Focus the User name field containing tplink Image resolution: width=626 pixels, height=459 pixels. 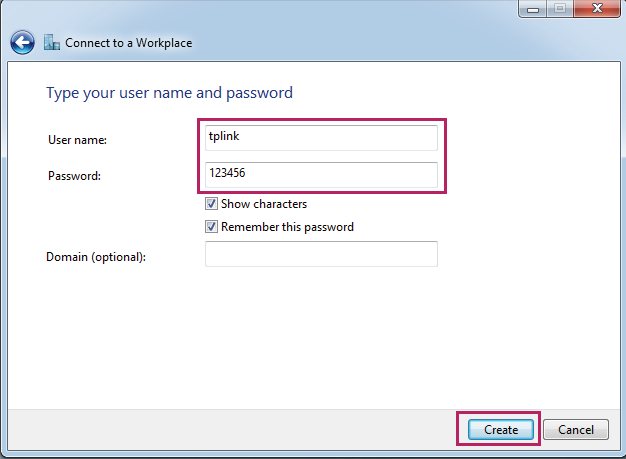pyautogui.click(x=321, y=137)
